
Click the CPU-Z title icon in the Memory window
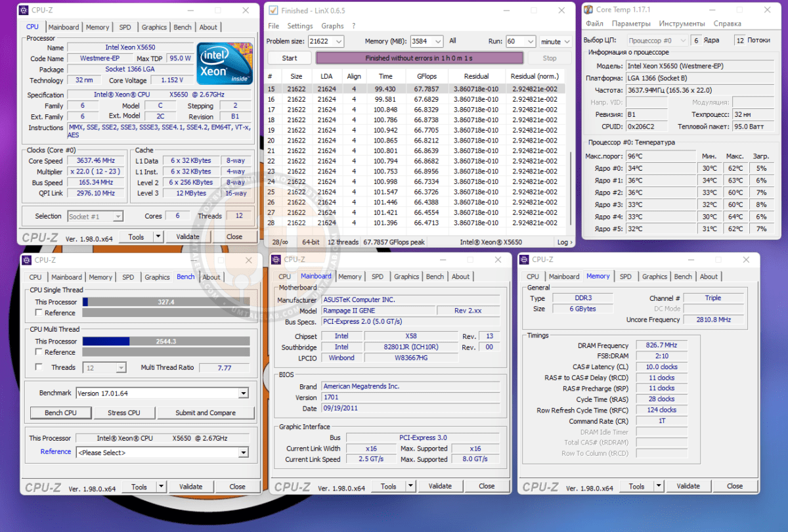[524, 260]
